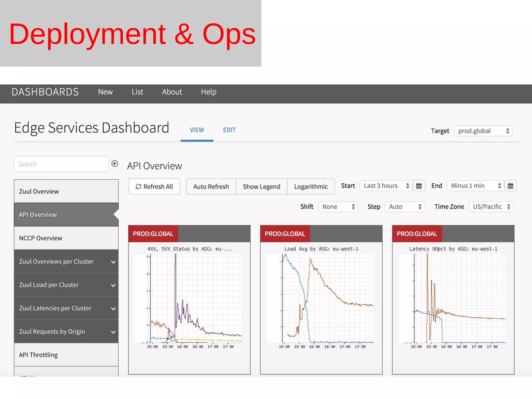Open the End 'Minus 1 min' dropdown
Screen dimensions: 532x399
pyautogui.click(x=475, y=186)
